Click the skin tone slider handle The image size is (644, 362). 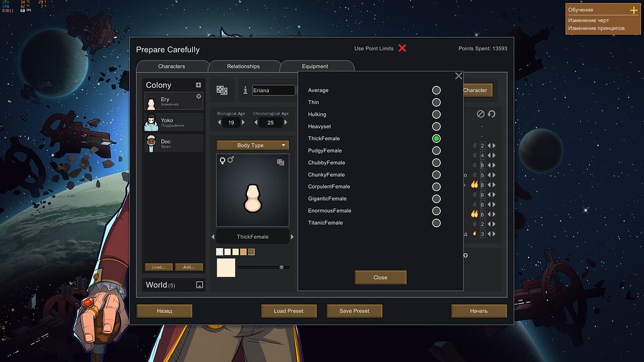click(x=281, y=267)
